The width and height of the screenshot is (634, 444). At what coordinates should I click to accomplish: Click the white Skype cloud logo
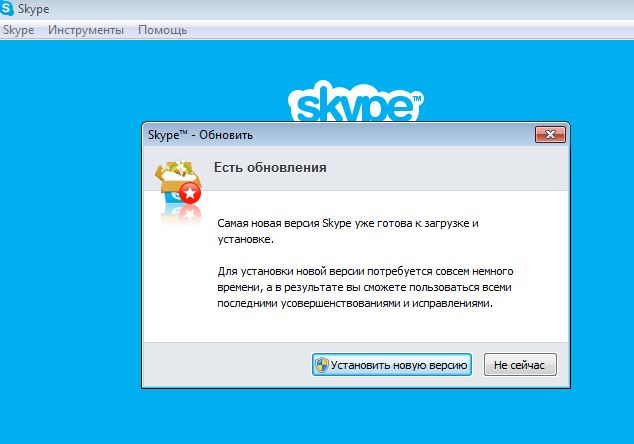(x=355, y=101)
